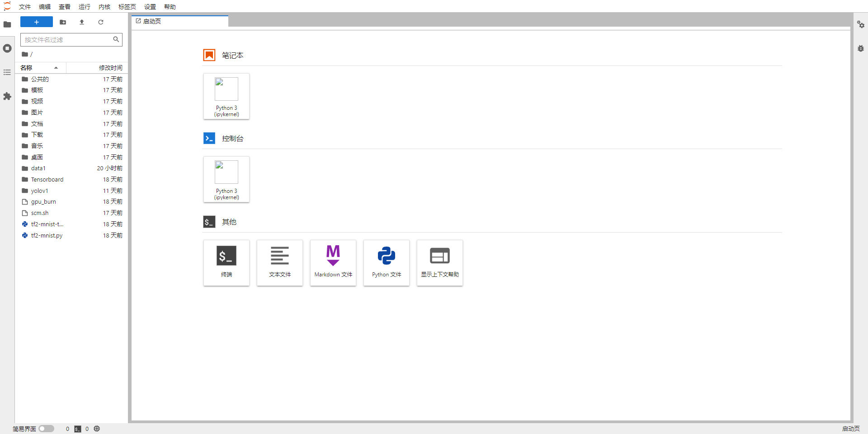This screenshot has width=868, height=434.
Task: Open the table of contents panel
Action: point(7,72)
